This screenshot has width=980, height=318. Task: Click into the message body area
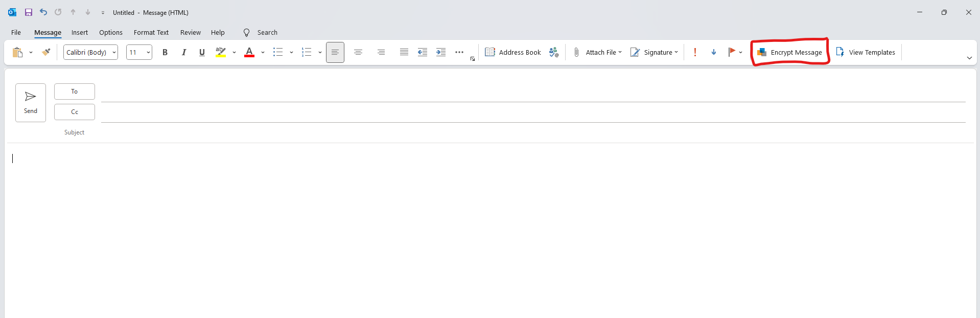coord(491,230)
